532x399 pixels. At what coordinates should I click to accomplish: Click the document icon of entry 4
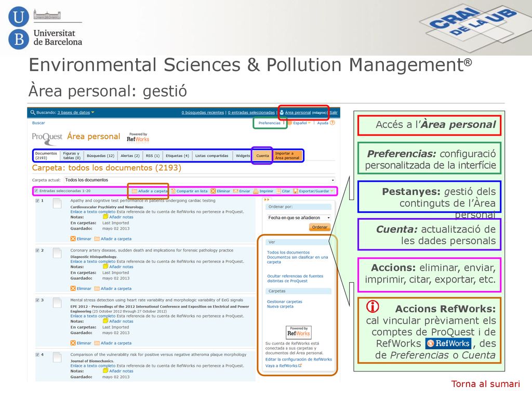point(57,357)
